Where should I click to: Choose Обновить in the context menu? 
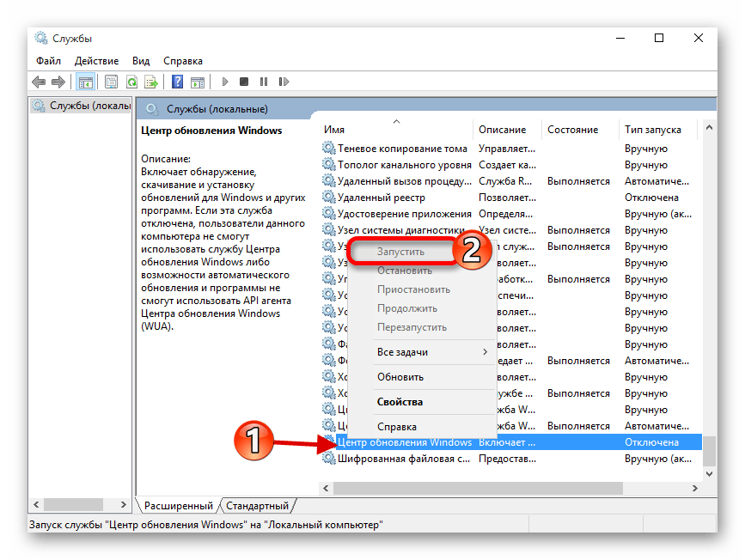click(x=400, y=377)
